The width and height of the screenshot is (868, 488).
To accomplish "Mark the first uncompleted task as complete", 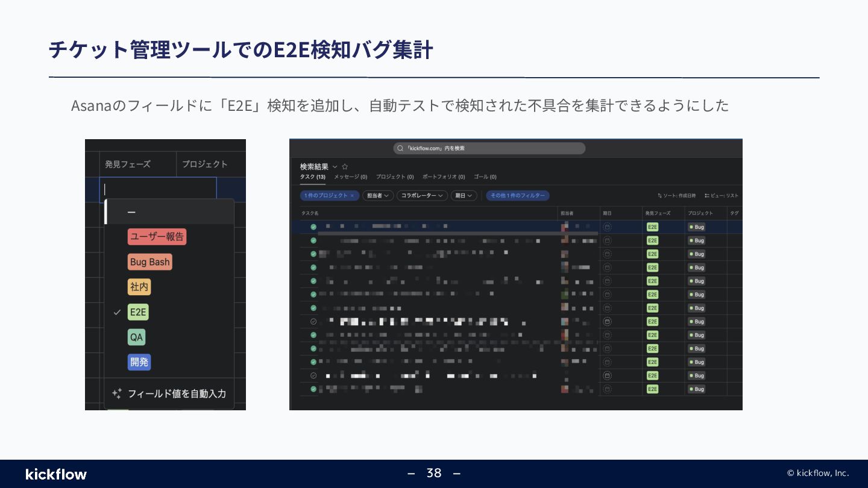I will (x=313, y=322).
